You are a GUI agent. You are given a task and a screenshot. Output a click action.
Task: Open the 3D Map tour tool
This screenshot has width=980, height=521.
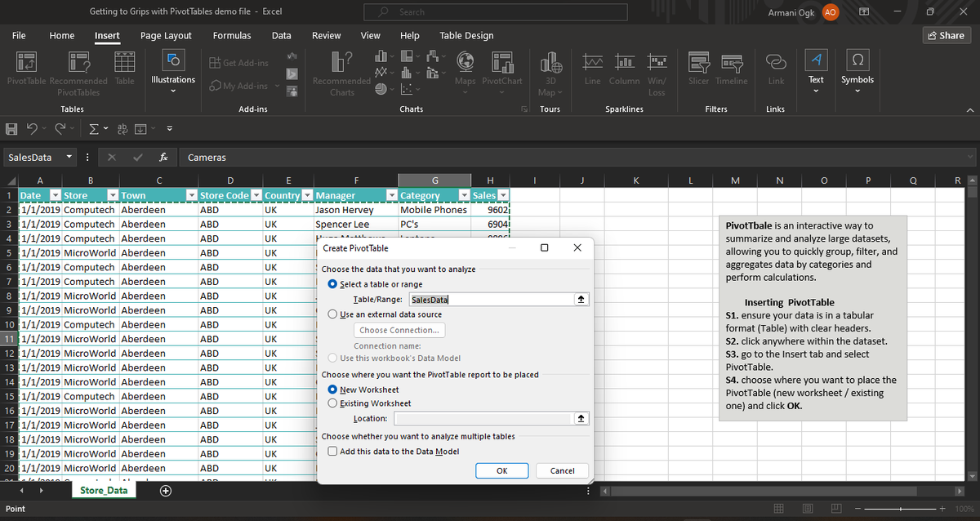(550, 73)
